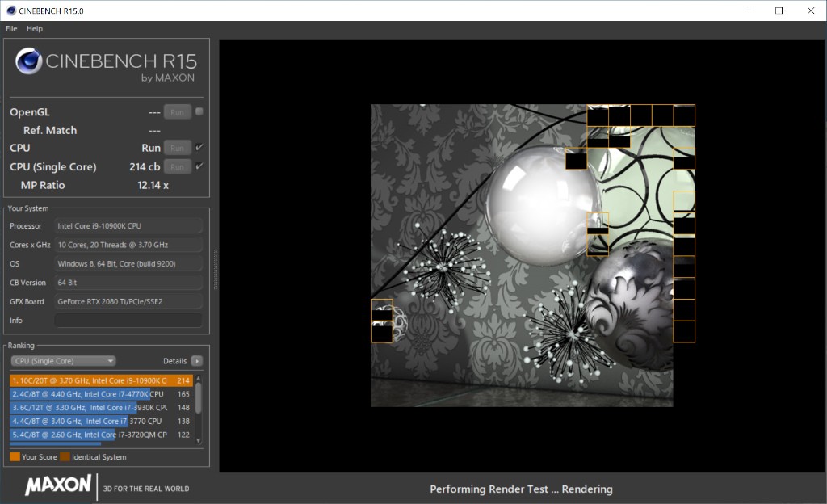Click the MAXON logo in the footer

[x=58, y=485]
